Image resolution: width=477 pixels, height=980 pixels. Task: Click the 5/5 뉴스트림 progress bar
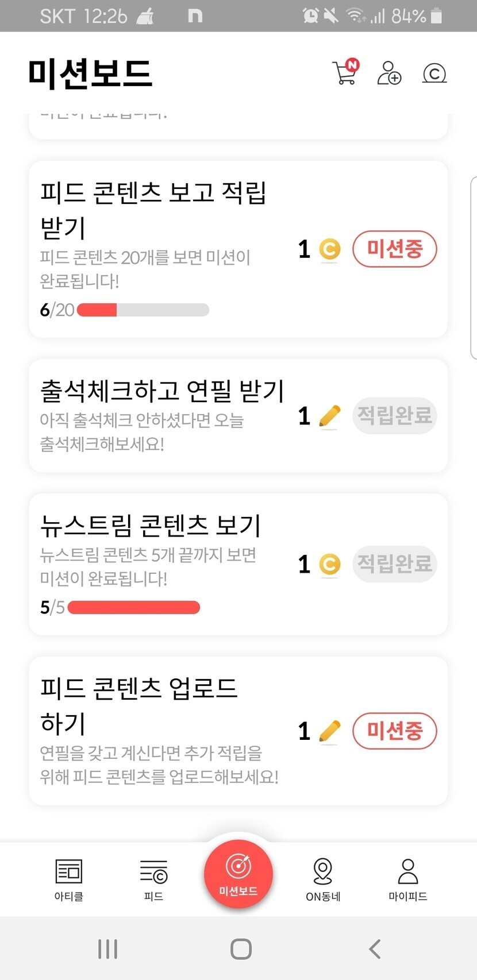point(134,607)
